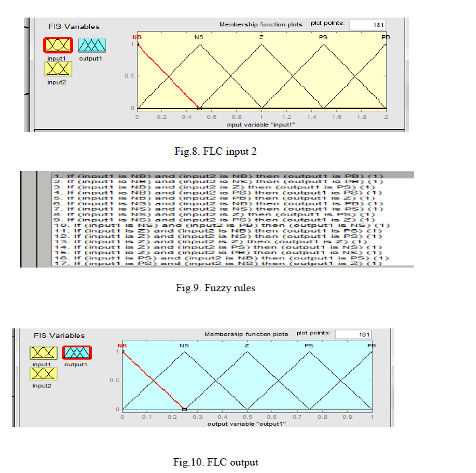Viewport: 476px width, 473px height.
Task: Click plot points field in input1 plot panel
Action: [x=367, y=24]
